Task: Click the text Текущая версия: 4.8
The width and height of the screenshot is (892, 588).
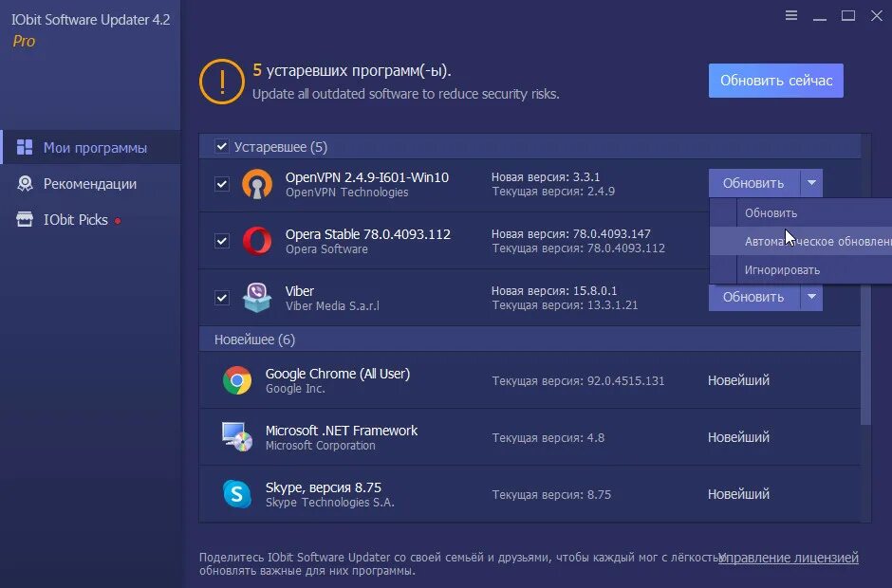Action: [548, 438]
